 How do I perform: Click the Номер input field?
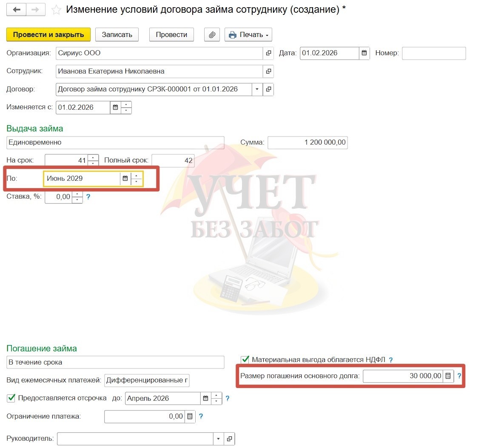point(433,53)
